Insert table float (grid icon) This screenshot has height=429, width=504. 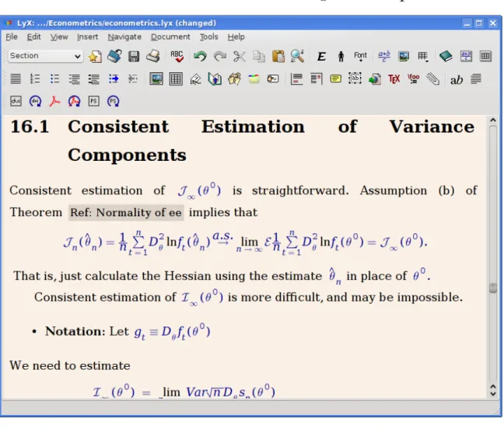176,79
